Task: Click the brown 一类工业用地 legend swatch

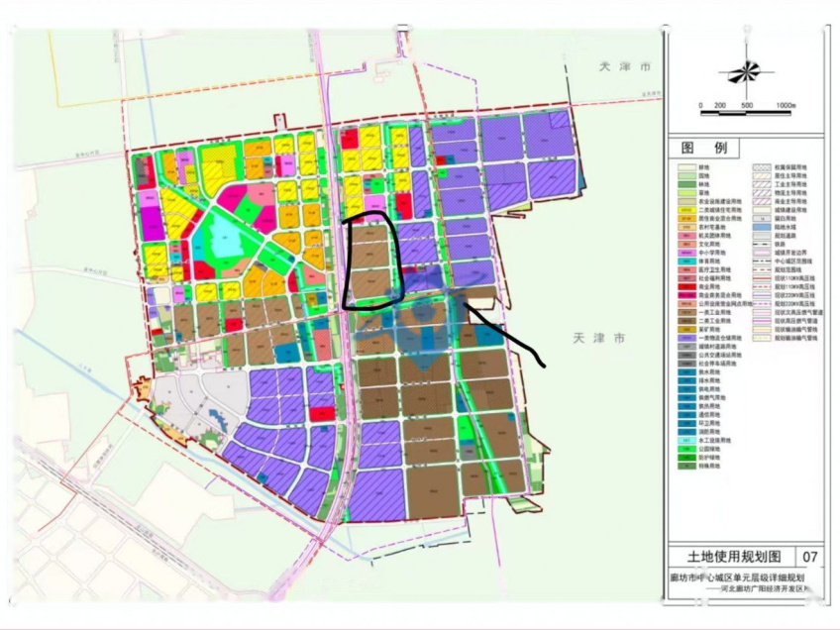Action: 686,312
